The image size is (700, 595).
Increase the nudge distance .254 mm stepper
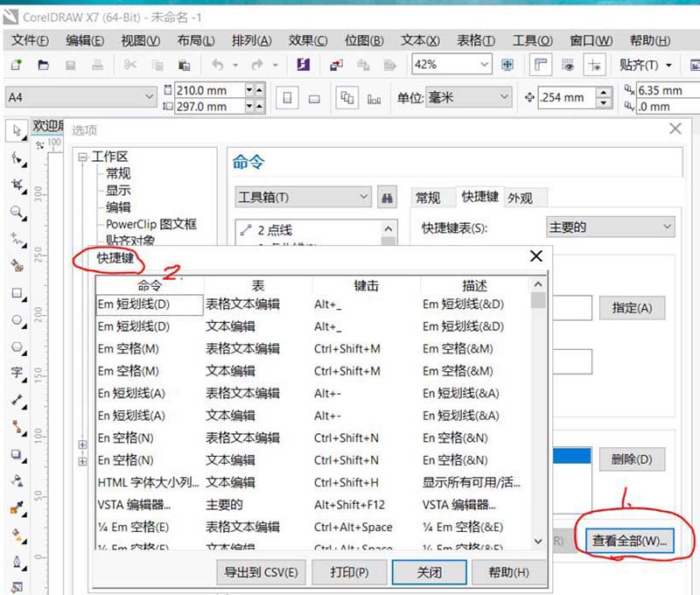click(604, 92)
